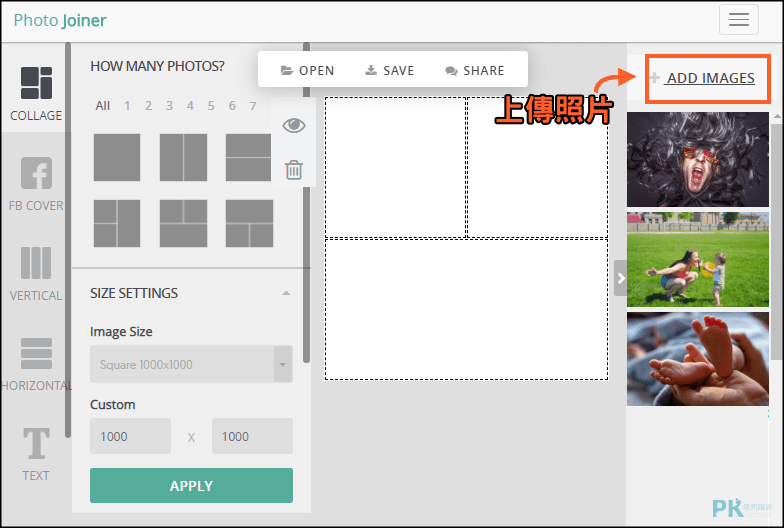Switch to HORIZONTAL layout mode
The image size is (784, 528).
point(36,364)
